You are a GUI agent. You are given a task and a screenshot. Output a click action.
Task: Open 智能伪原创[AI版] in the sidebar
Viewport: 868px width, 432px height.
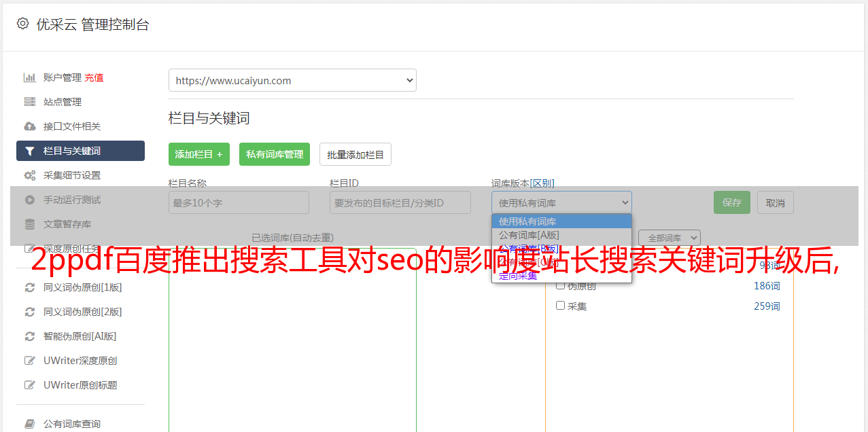click(x=80, y=336)
